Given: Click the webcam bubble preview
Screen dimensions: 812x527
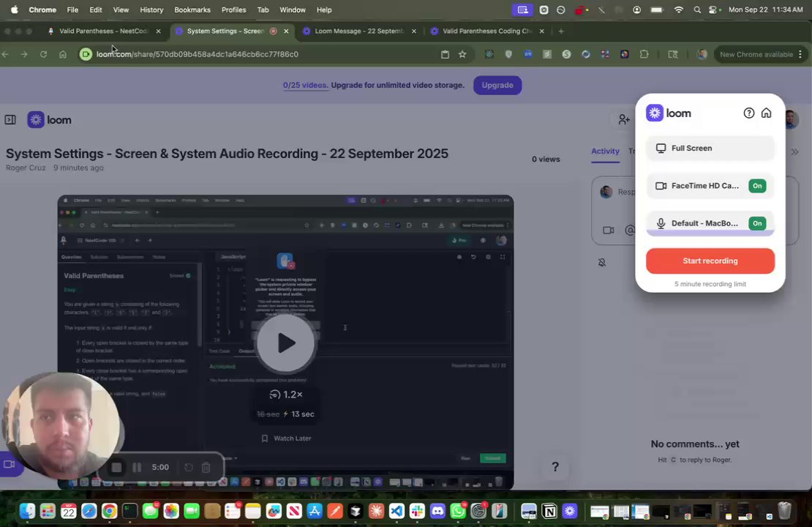Looking at the screenshot, I should click(61, 425).
